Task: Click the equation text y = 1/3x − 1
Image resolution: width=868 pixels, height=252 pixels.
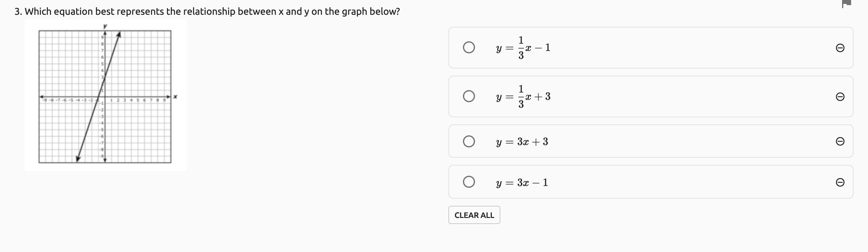Action: tap(523, 48)
